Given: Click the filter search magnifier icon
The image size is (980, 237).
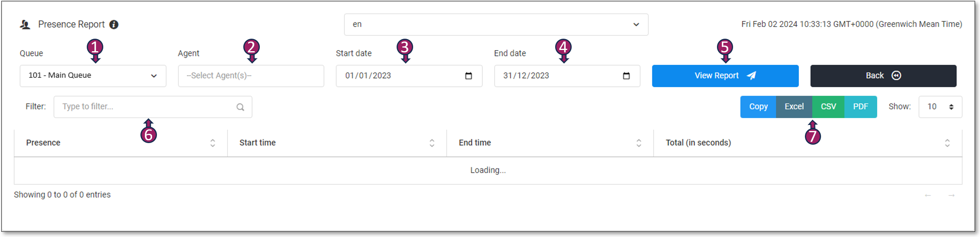Looking at the screenshot, I should click(x=240, y=107).
